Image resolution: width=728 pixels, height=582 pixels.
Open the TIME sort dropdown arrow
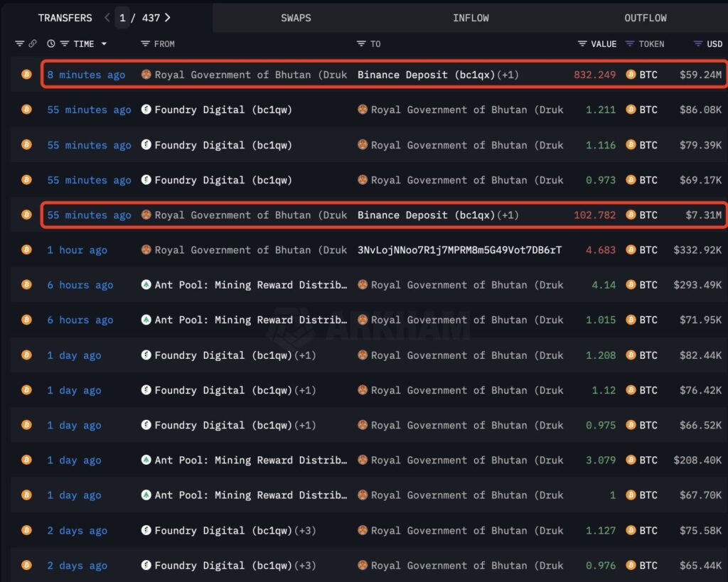(x=104, y=43)
